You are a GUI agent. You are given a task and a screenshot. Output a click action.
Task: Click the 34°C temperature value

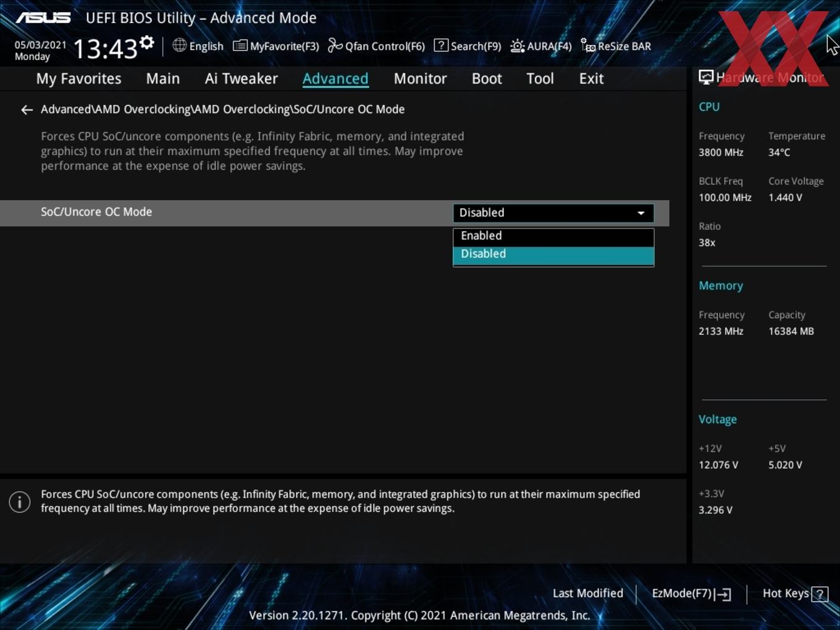779,153
